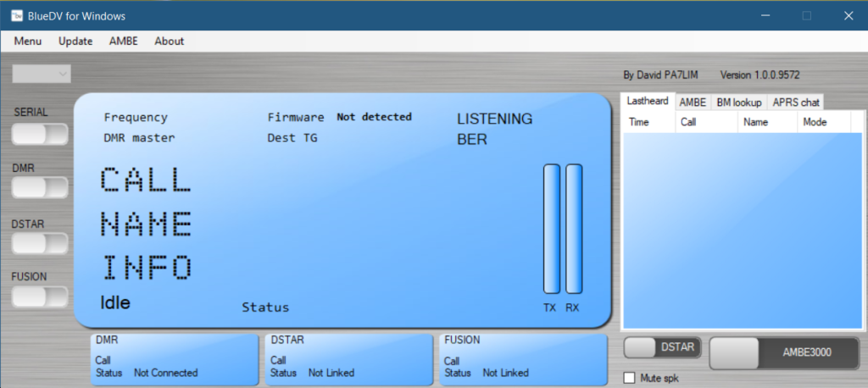This screenshot has height=388, width=868.
Task: Toggle the SERIAL switch
Action: click(x=40, y=134)
